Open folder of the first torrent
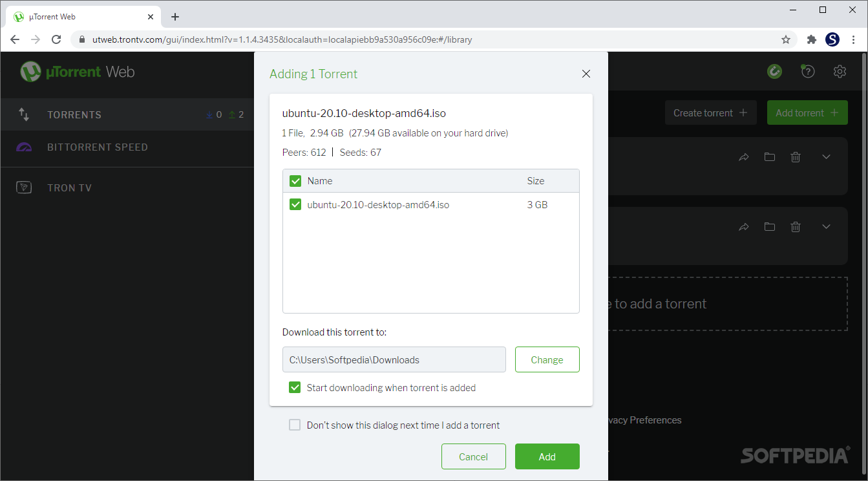This screenshot has width=868, height=481. point(769,157)
